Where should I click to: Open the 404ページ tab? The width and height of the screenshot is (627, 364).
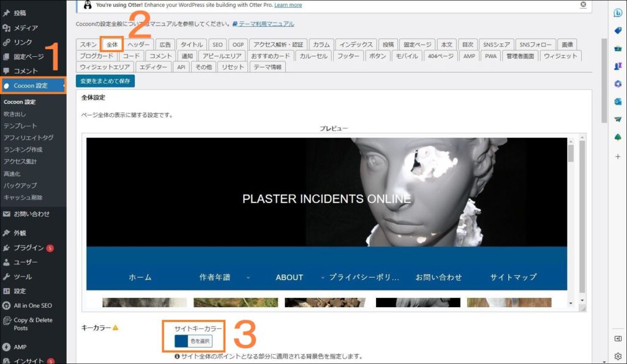440,56
